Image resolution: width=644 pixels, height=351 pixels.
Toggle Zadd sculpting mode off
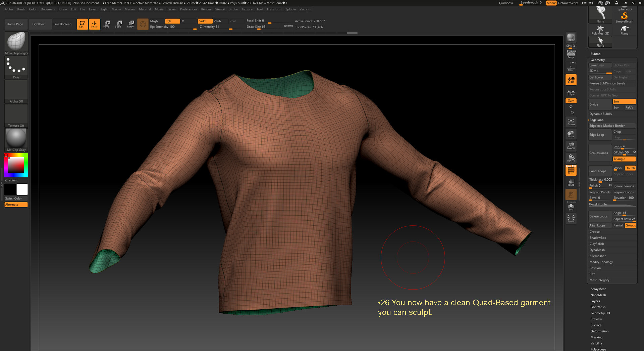(x=205, y=21)
